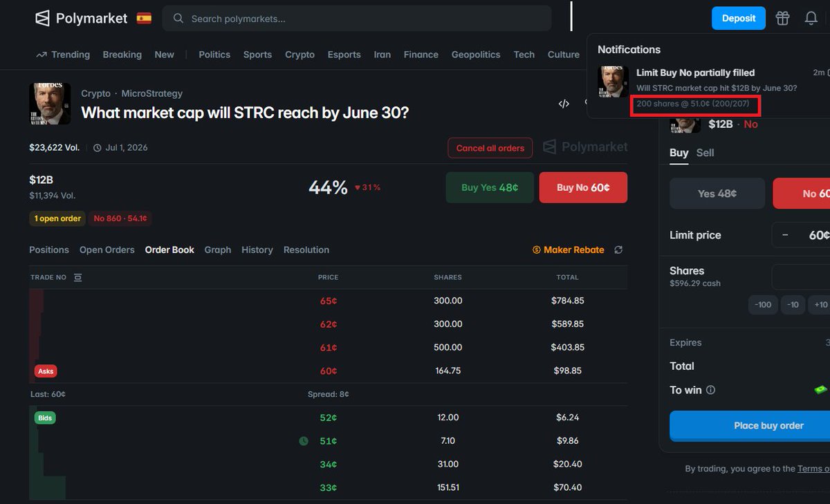Click the 52¢ bid price
The image size is (830, 504).
coord(329,418)
